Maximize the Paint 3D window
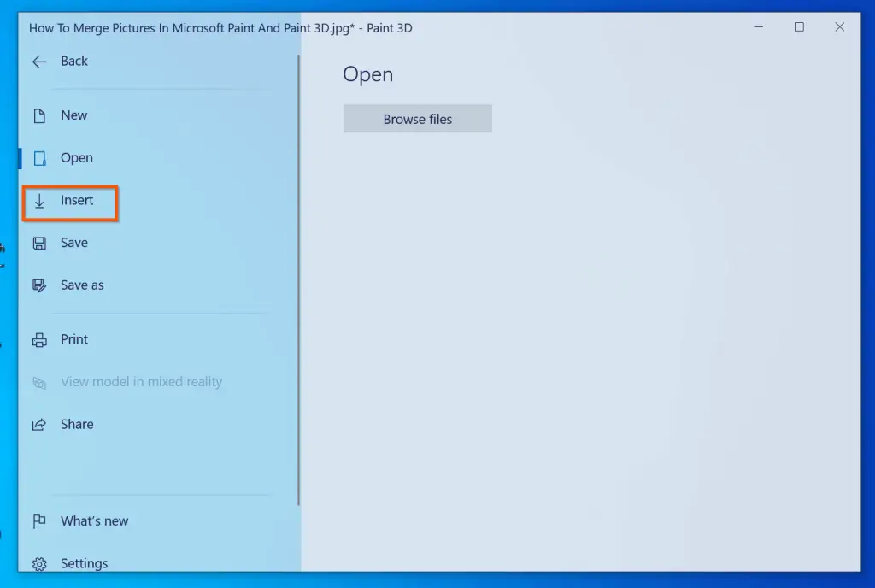 [799, 27]
